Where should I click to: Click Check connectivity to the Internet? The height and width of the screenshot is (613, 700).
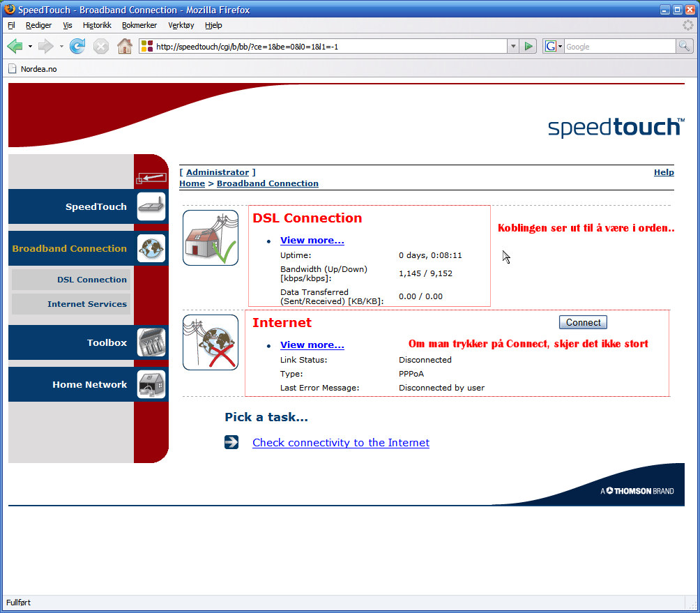point(341,442)
